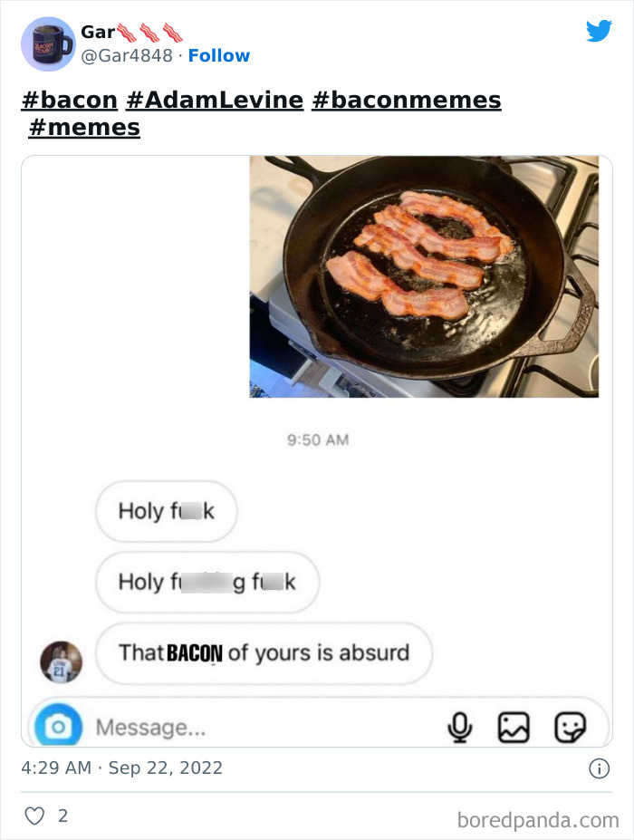Open the image picker icon near the message field
Screen dimensions: 634x840
(515, 725)
